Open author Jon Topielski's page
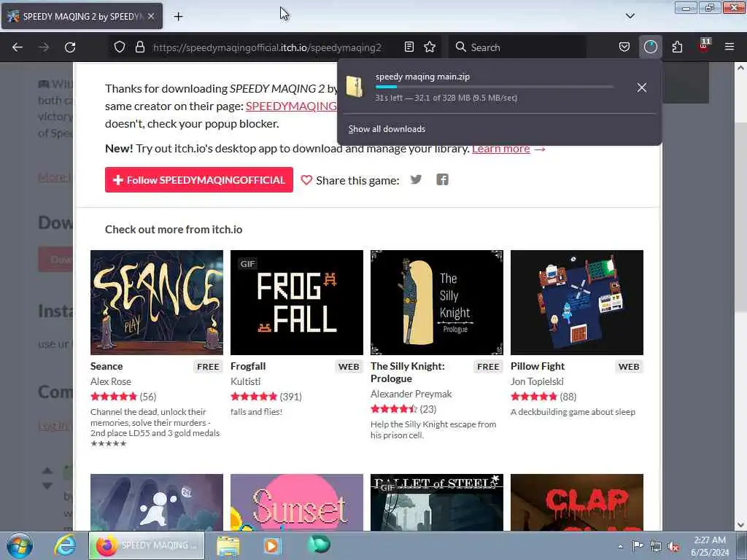Image resolution: width=747 pixels, height=560 pixels. pos(537,381)
